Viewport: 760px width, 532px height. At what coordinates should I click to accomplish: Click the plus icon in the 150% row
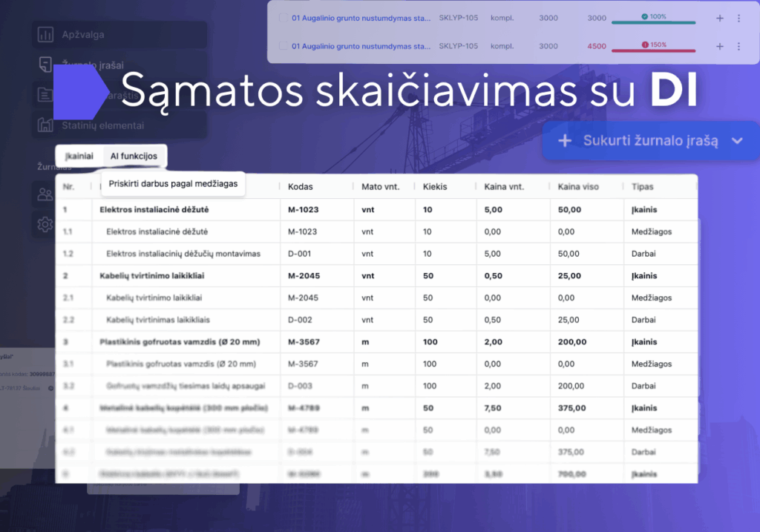[720, 46]
